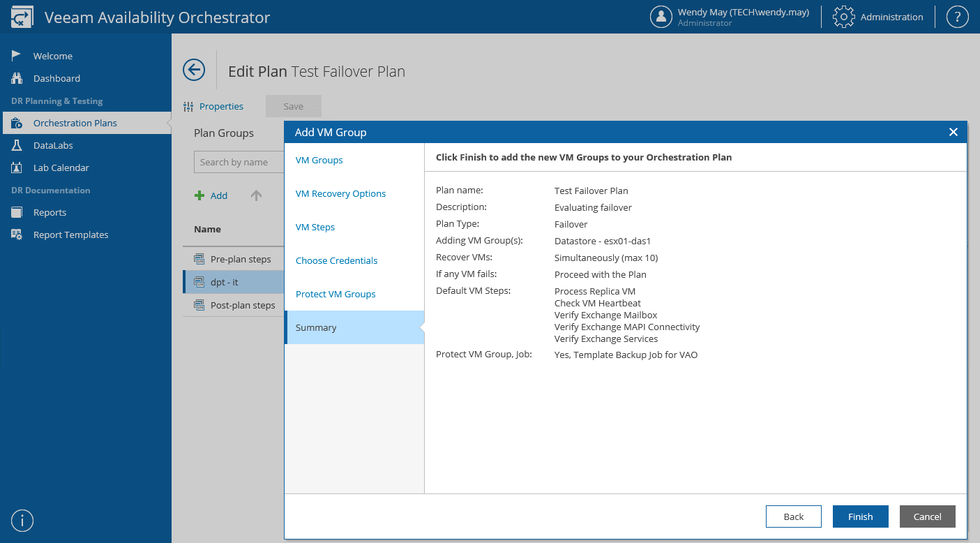Go to the Dashboard page
Screen dimensions: 980x543
point(56,78)
